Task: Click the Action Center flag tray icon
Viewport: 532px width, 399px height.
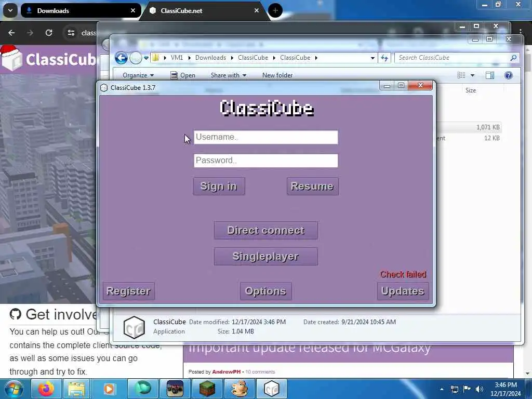Action: coord(467,389)
